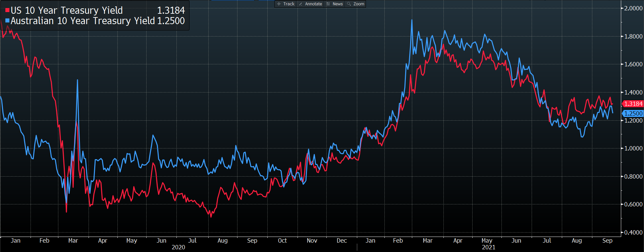Viewport: 644px width, 252px height.
Task: Click the 1.3184 value in the legend
Action: [171, 10]
